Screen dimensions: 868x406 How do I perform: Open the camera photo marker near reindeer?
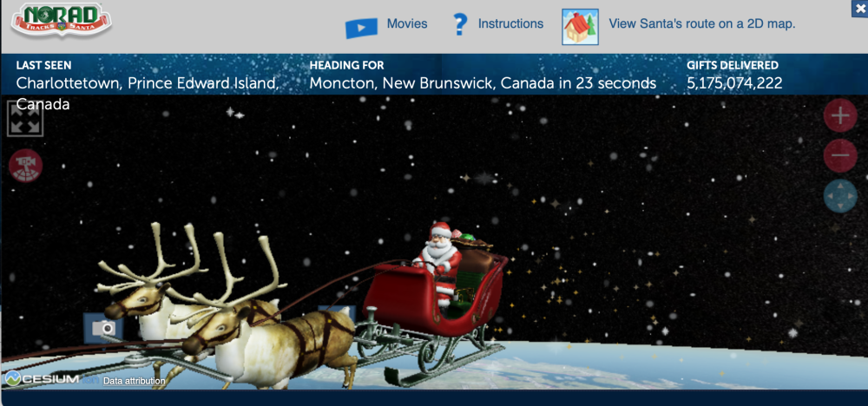[103, 328]
